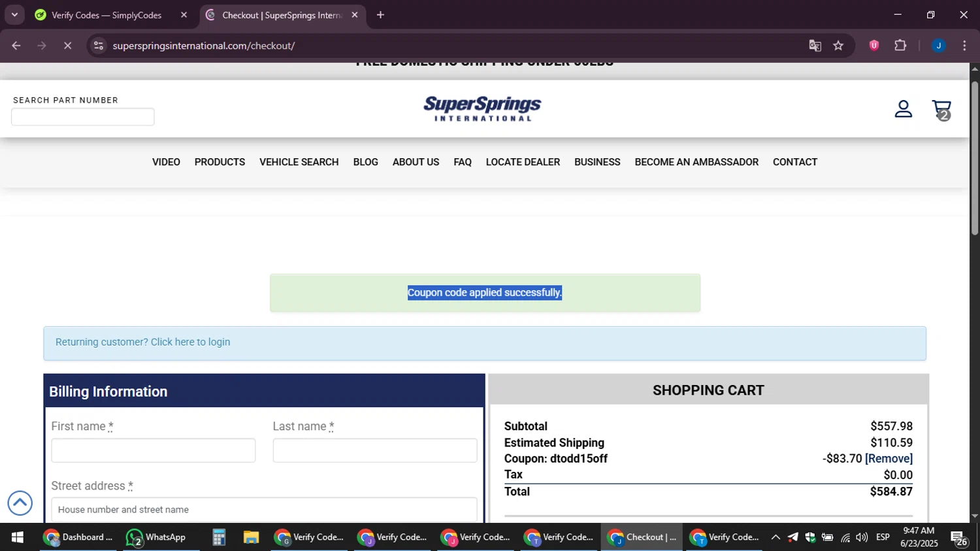Open the tab search dropdown arrow
This screenshot has width=980, height=551.
pyautogui.click(x=14, y=14)
